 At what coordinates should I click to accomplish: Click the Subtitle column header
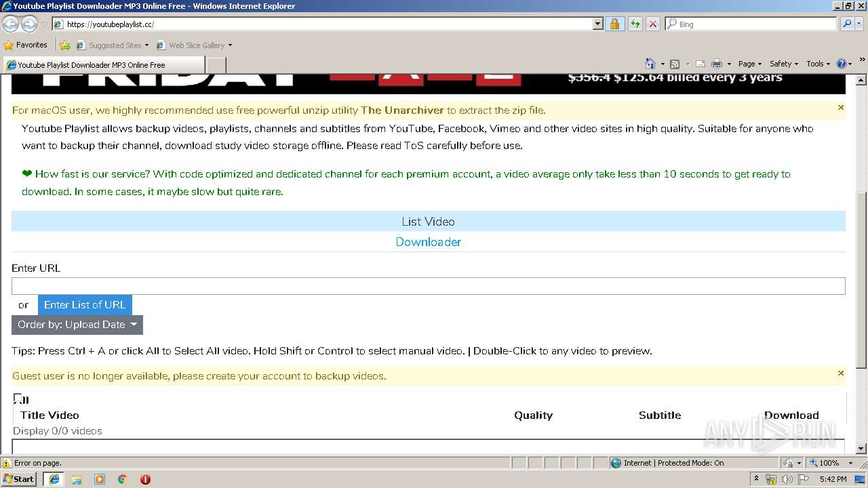coord(660,415)
